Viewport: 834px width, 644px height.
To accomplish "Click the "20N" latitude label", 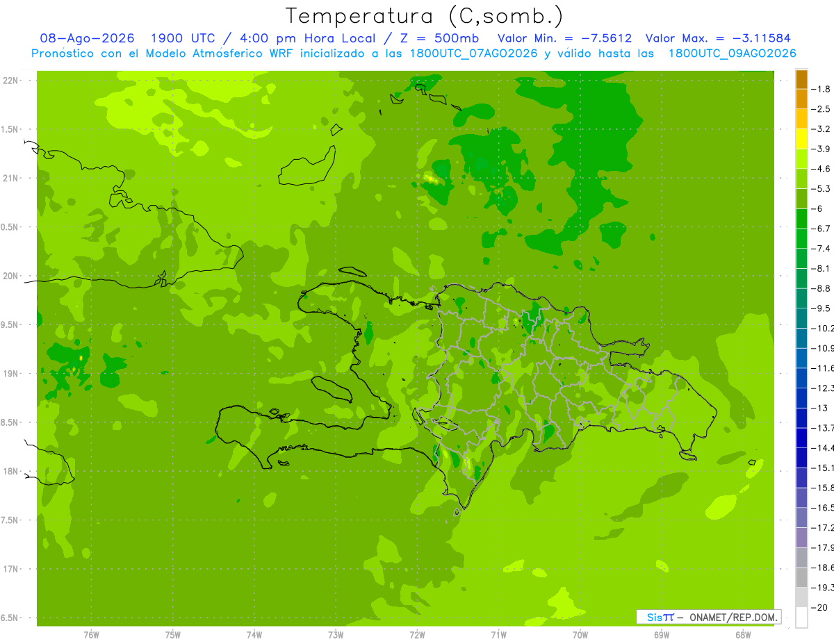I will pos(10,276).
